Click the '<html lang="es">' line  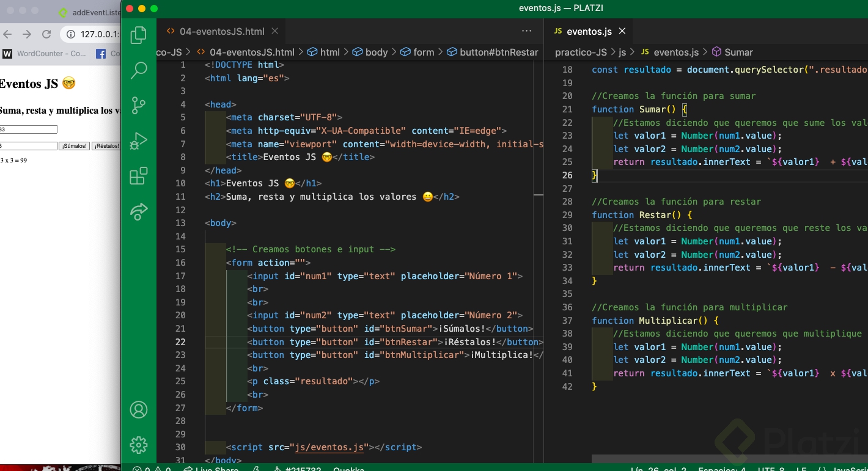247,78
